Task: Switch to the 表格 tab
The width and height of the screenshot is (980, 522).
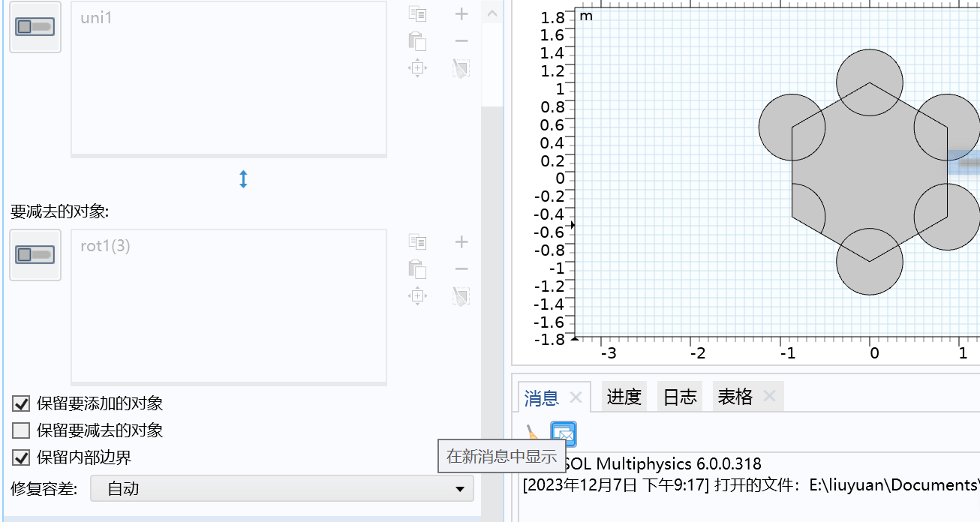Action: tap(735, 397)
